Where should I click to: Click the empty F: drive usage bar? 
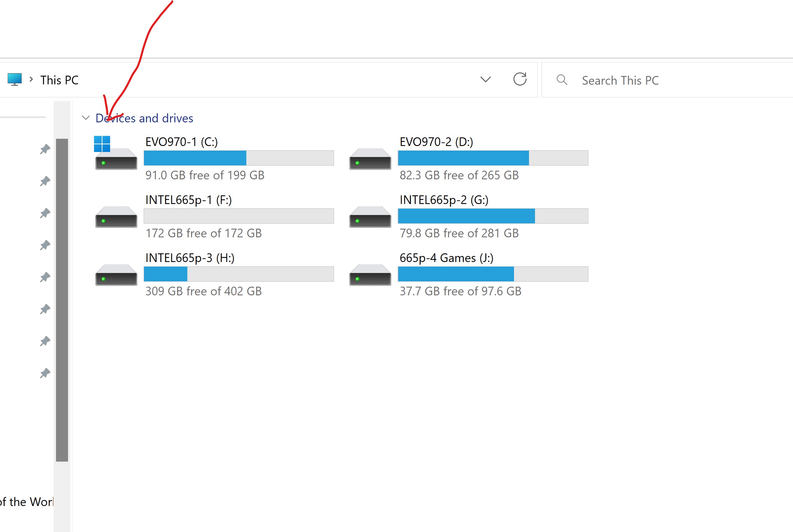tap(239, 216)
